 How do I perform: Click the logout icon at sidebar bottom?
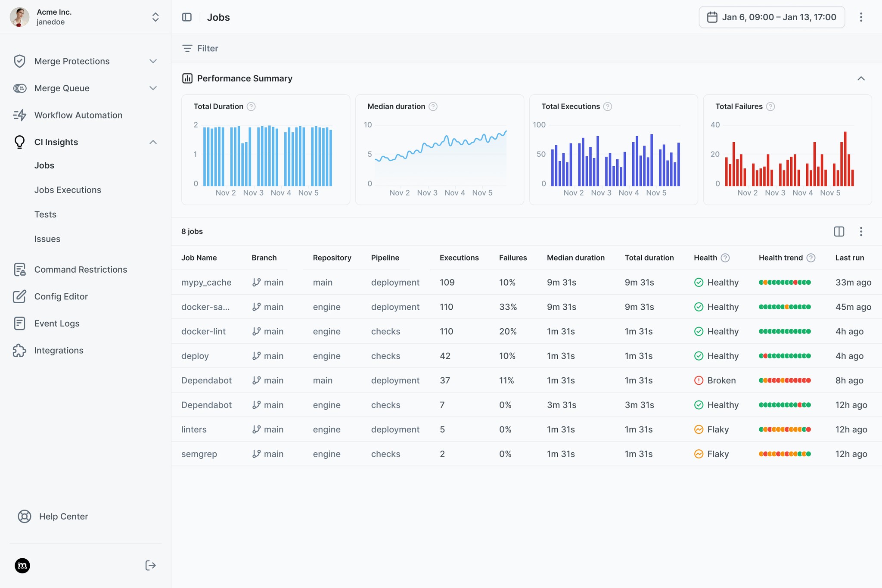[150, 565]
